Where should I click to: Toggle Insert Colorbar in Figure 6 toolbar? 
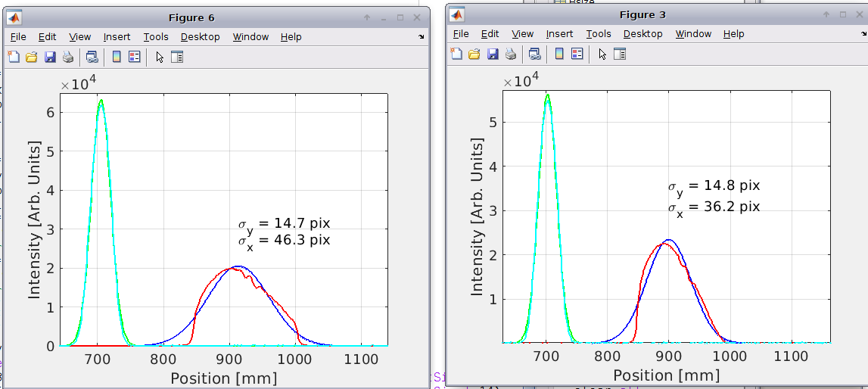(x=116, y=57)
